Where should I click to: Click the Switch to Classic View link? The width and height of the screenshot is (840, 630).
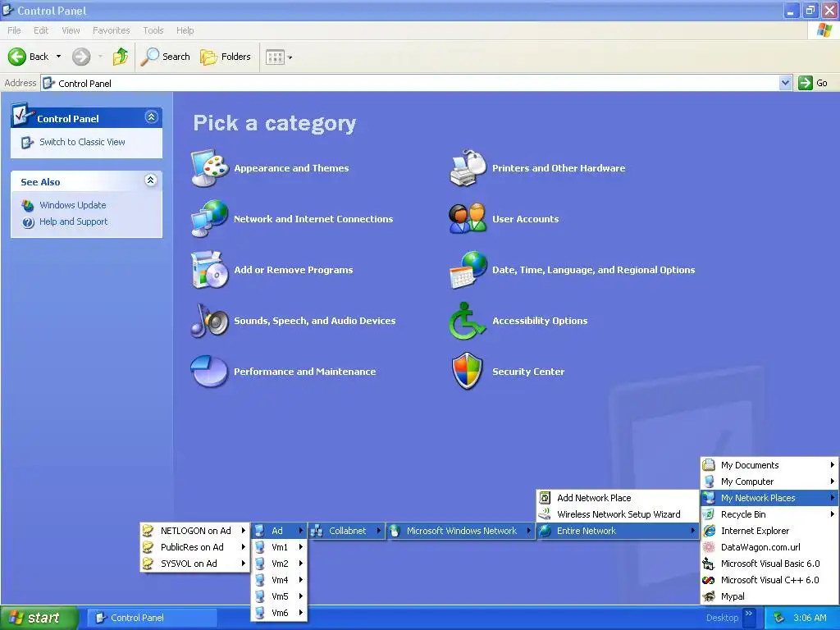click(83, 142)
